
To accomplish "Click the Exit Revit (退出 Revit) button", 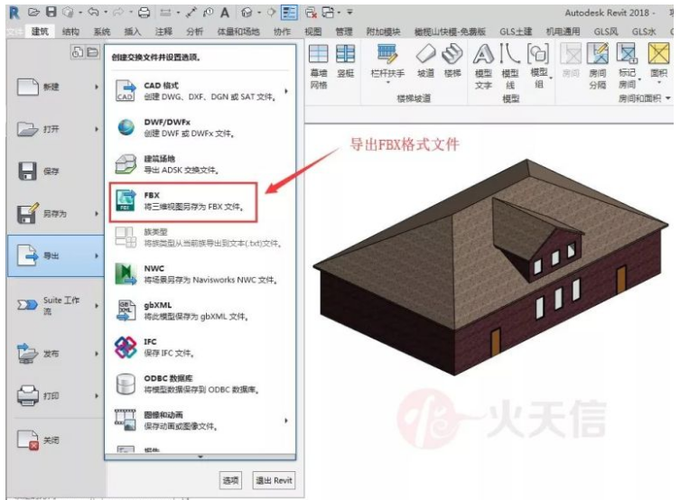I will click(x=274, y=480).
